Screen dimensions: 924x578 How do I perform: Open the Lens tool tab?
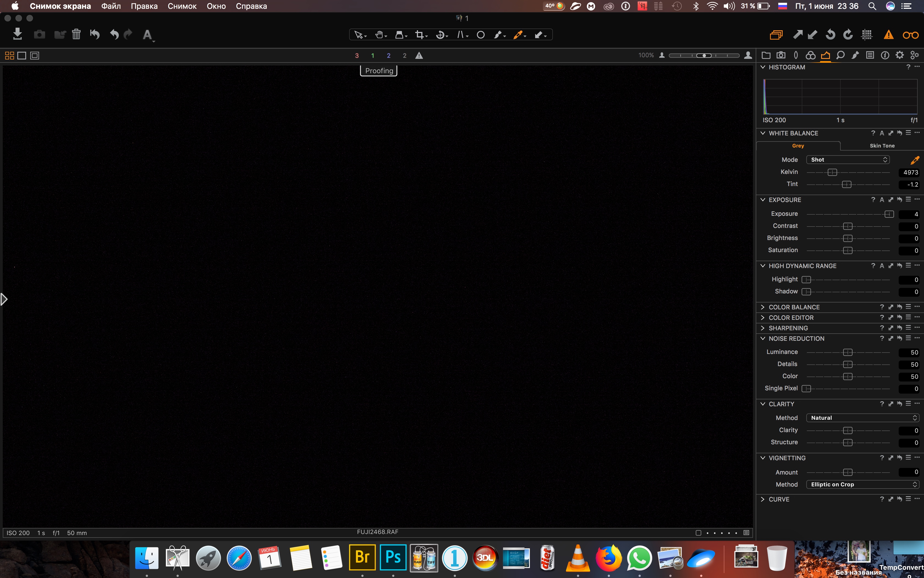796,55
